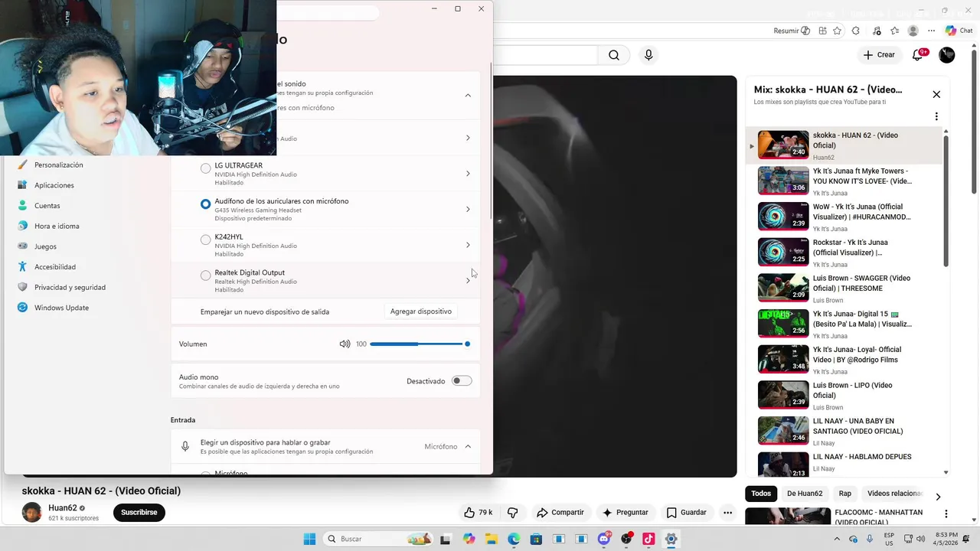Screen dimensions: 980x551
Task: Click Preguntar button under video
Action: [626, 512]
